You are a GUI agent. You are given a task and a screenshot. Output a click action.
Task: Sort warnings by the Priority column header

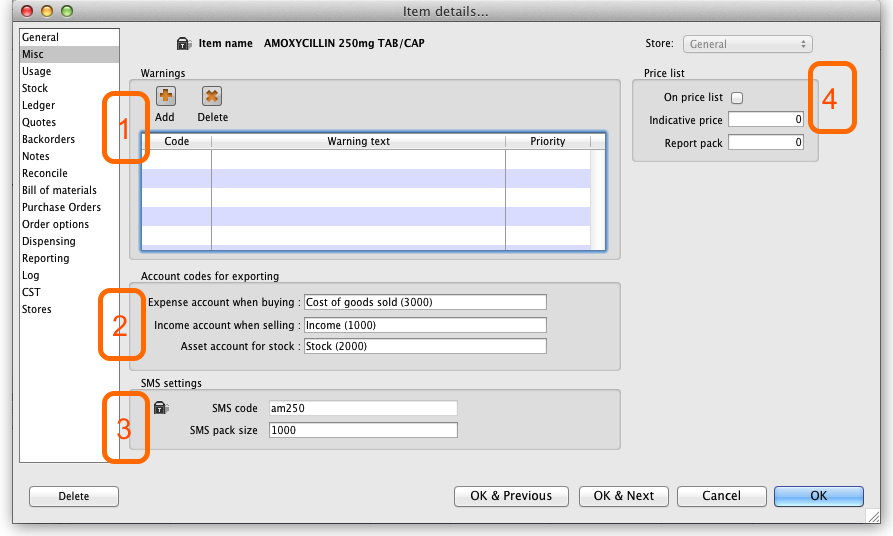547,142
